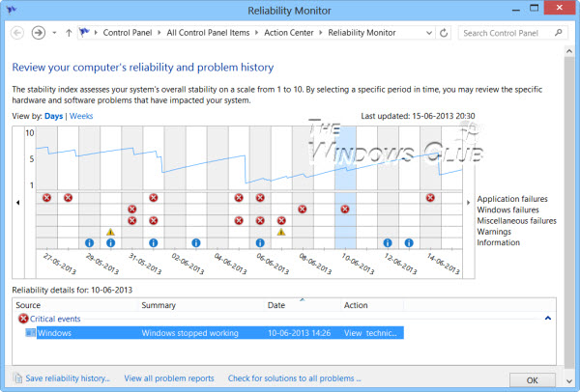Viewport: 580px width, 392px height.
Task: Go back with the Back arrow
Action: pyautogui.click(x=17, y=33)
